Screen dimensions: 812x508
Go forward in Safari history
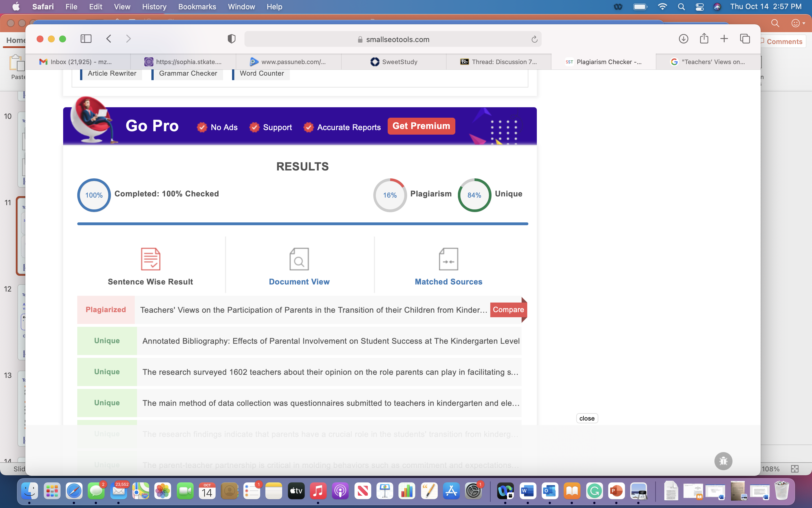129,39
